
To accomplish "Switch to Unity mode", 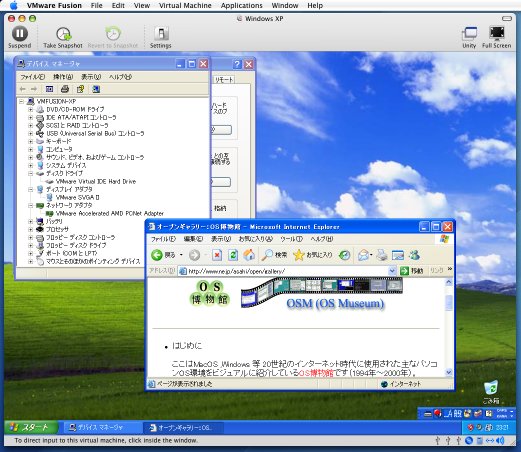I will click(x=469, y=37).
